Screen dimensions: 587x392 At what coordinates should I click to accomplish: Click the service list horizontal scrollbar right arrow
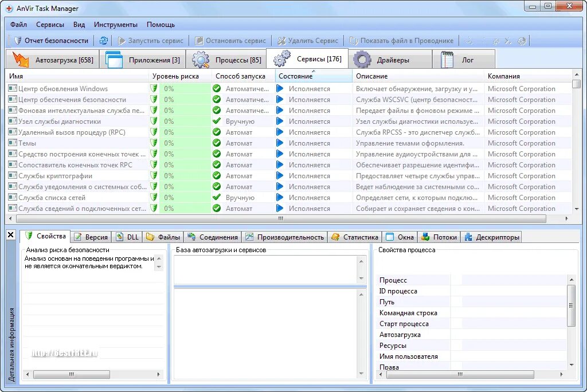[x=567, y=218]
